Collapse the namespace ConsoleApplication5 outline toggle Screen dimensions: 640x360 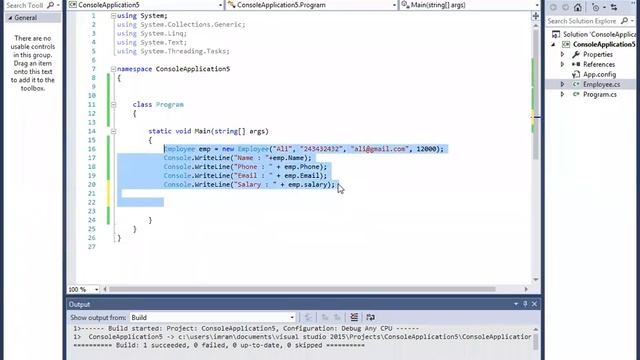click(x=113, y=69)
